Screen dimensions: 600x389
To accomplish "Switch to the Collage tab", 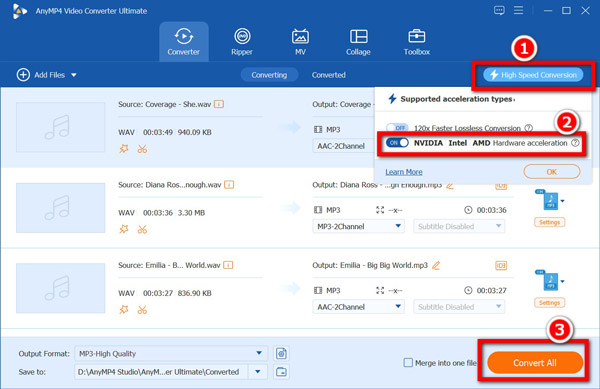I will point(358,42).
